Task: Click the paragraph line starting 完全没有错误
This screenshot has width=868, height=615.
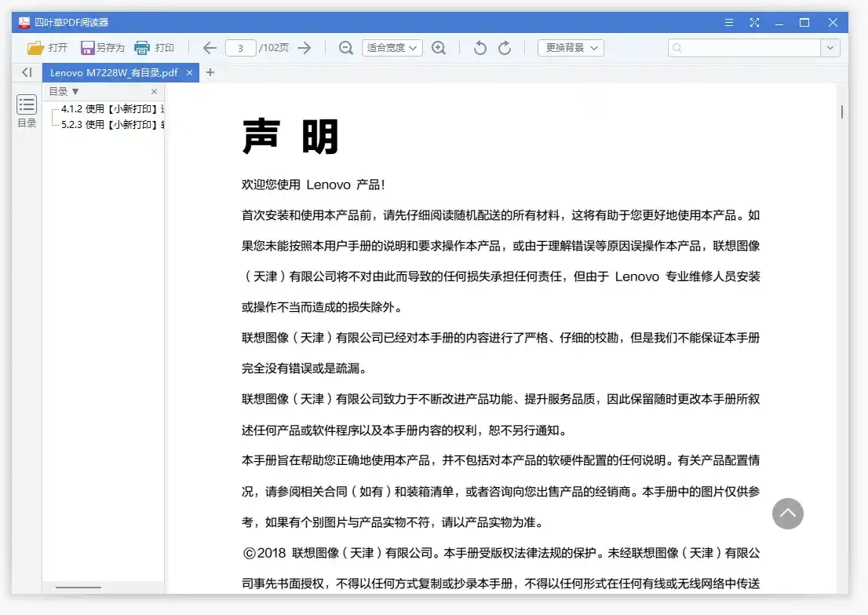Action: (305, 368)
